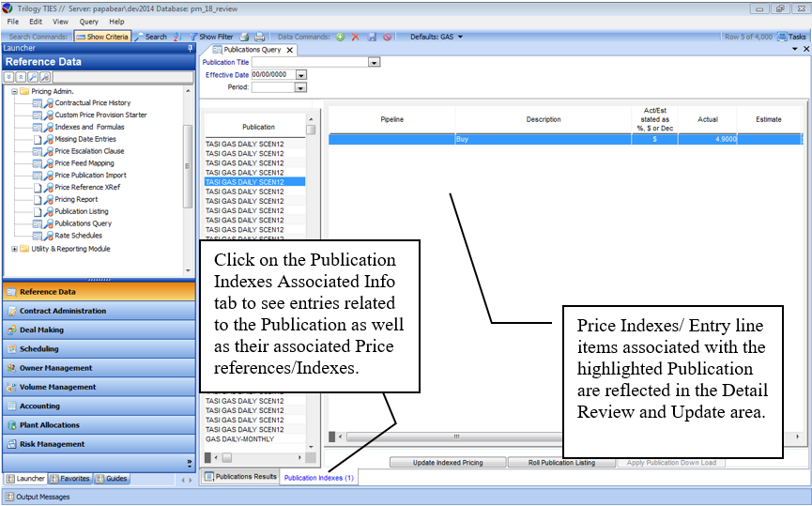Open the Accounting module in sidebar
The width and height of the screenshot is (812, 506).
coord(39,406)
